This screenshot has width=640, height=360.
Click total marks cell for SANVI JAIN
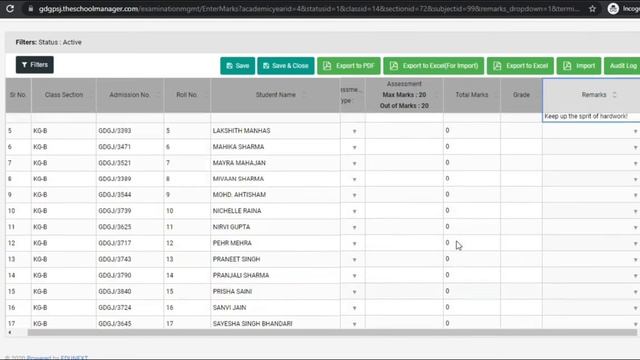point(472,307)
